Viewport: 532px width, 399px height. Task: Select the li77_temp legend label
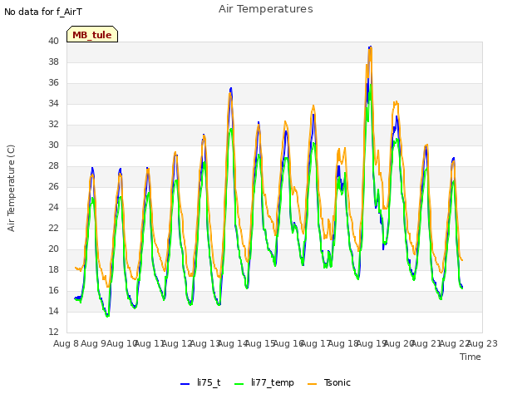click(x=273, y=382)
